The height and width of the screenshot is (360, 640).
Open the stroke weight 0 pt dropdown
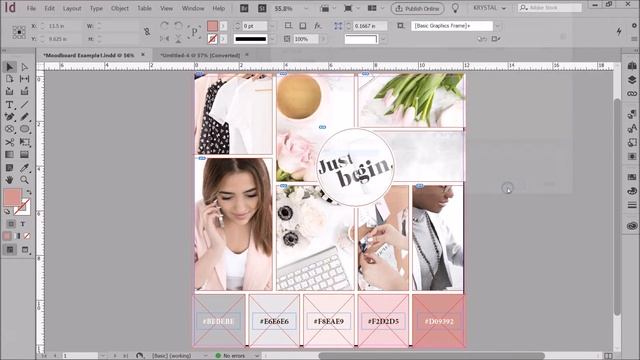(272, 26)
